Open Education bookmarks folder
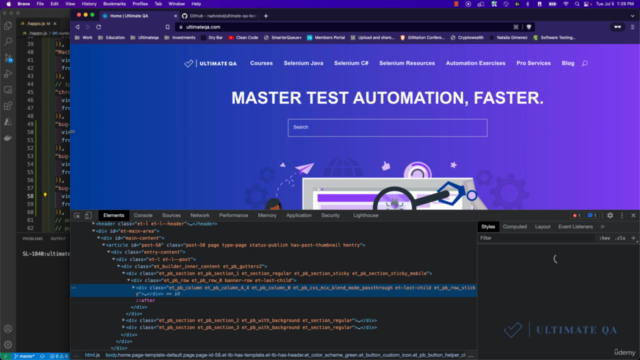 click(x=111, y=38)
